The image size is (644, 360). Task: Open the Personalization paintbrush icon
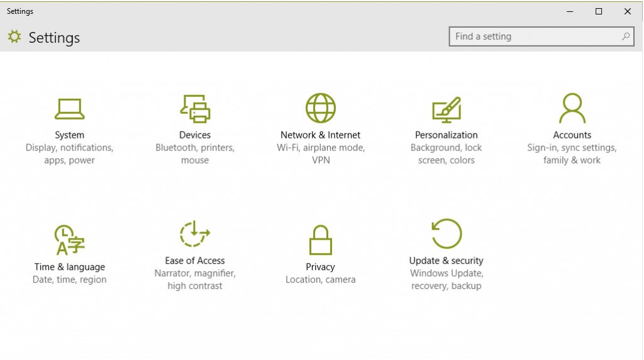pos(447,110)
